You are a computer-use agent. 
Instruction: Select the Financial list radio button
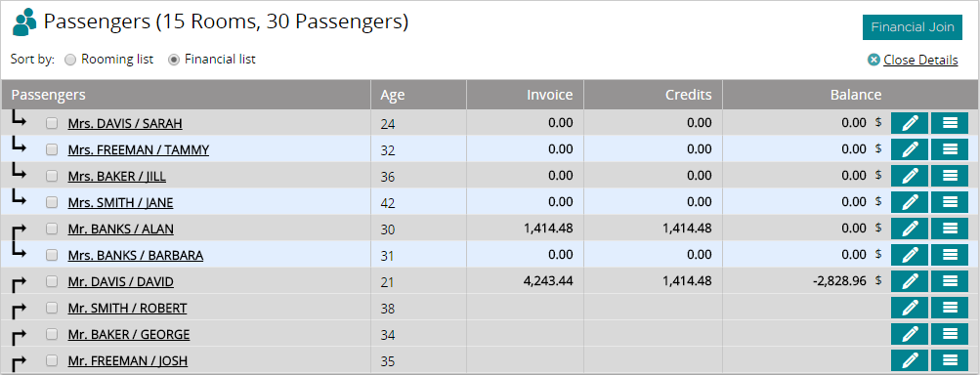tap(174, 60)
